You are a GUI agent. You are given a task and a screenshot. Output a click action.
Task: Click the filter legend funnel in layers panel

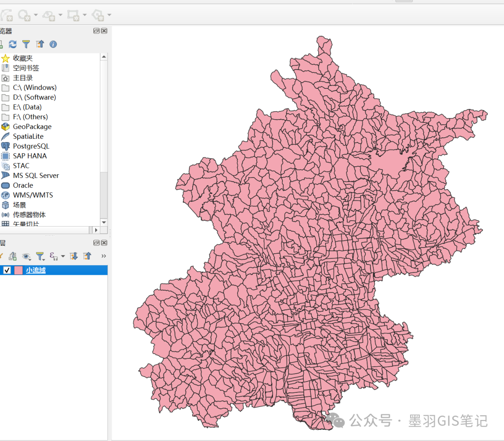pyautogui.click(x=40, y=256)
